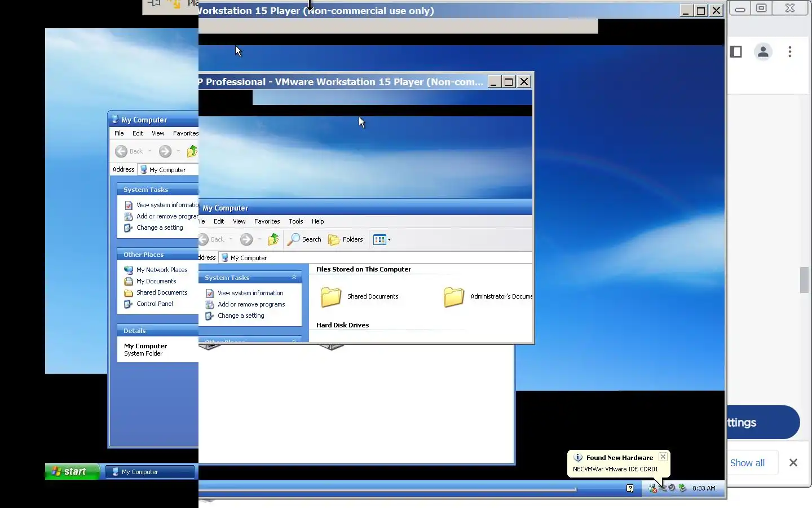Open View menu in front My Computer window
The image size is (812, 508).
pos(239,221)
